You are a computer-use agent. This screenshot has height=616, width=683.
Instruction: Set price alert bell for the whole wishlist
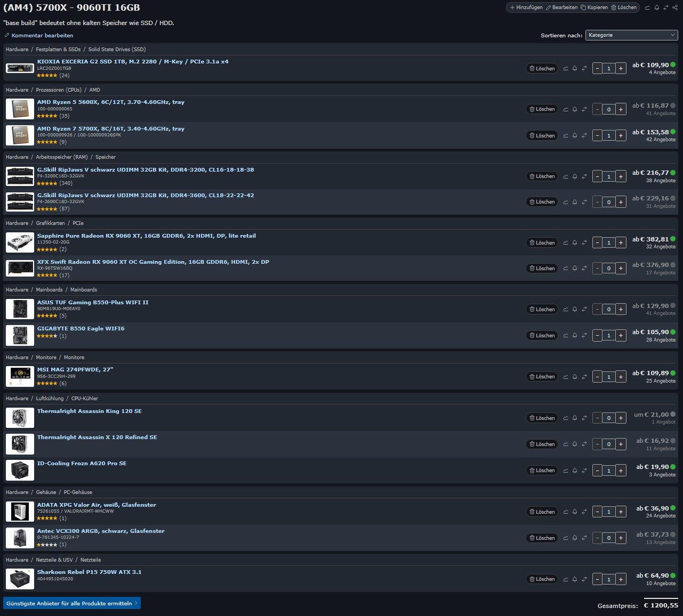point(657,7)
